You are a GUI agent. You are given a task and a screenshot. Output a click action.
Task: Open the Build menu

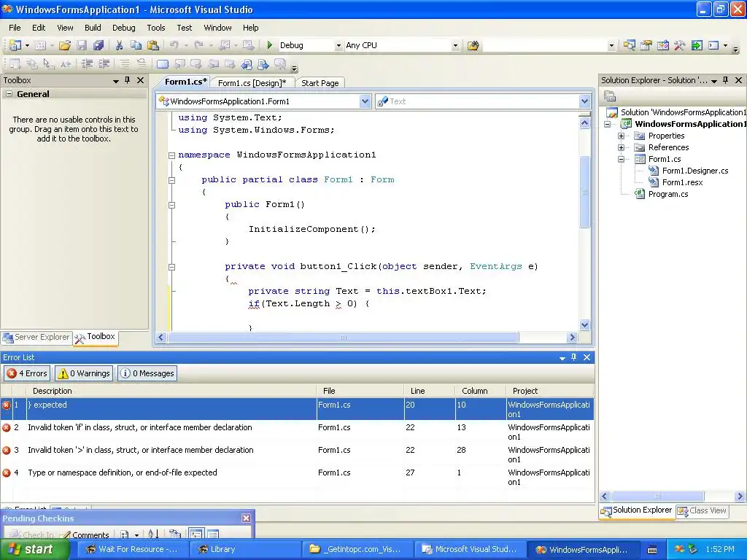93,28
